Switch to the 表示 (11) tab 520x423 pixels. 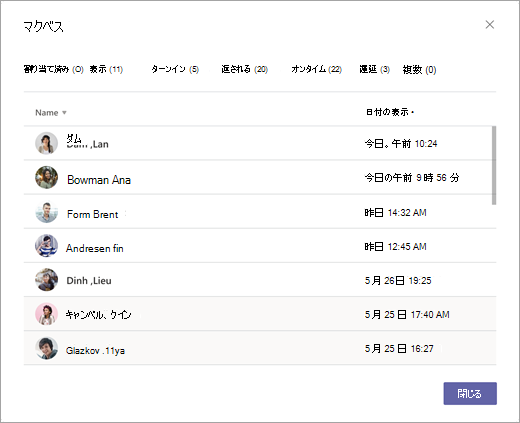pos(106,69)
